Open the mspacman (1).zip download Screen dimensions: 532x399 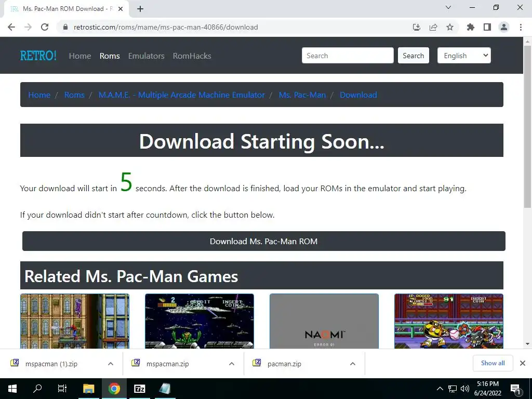[x=51, y=364]
